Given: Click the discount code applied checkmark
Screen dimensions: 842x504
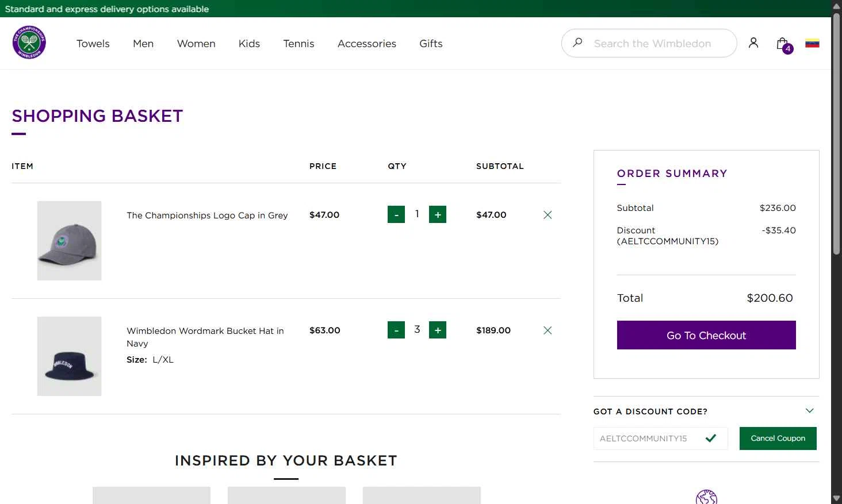Looking at the screenshot, I should coord(711,438).
